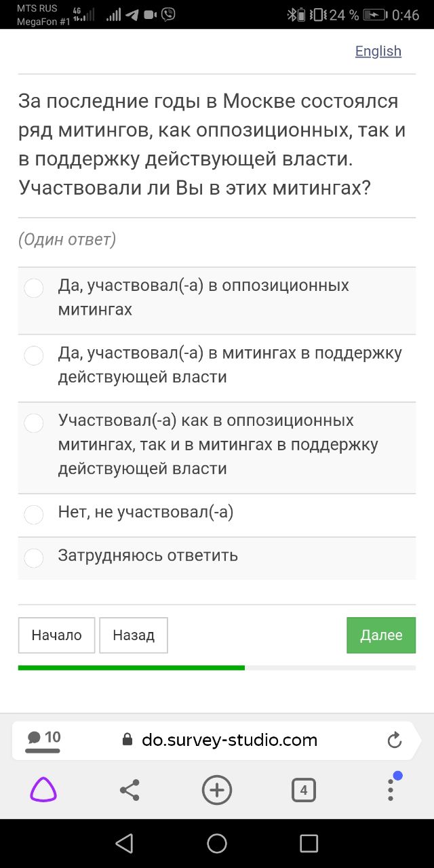Select 'Участвовал(-а) как в оппозиционных' radio option
The width and height of the screenshot is (434, 868).
click(34, 423)
